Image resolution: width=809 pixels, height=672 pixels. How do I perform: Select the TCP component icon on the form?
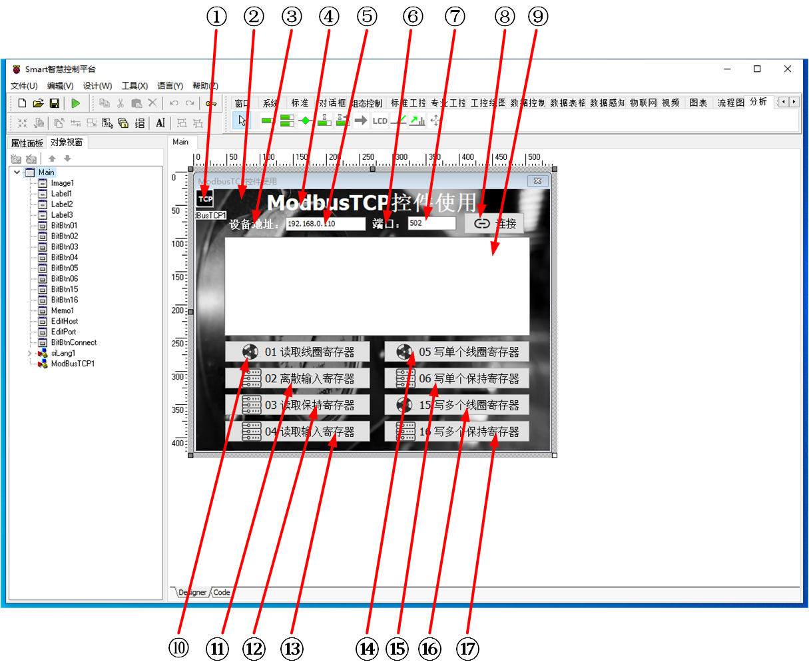click(205, 198)
